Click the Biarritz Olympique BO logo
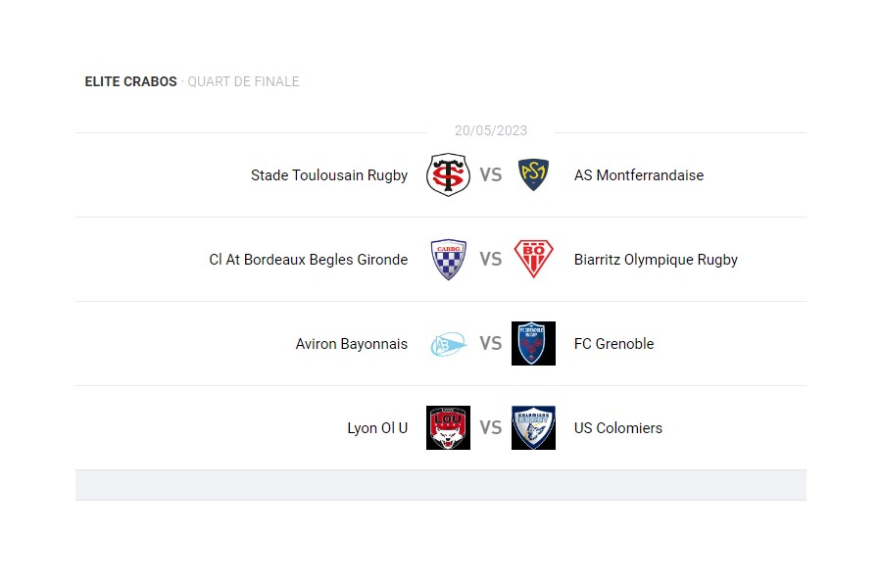882x588 pixels. (x=533, y=260)
